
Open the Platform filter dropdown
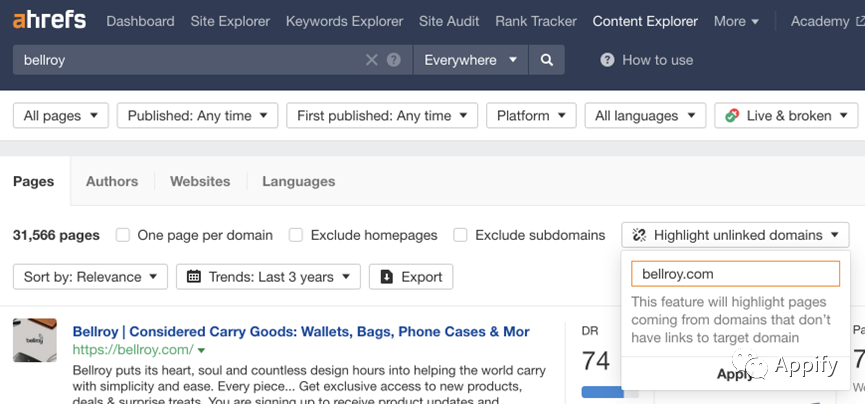[531, 115]
